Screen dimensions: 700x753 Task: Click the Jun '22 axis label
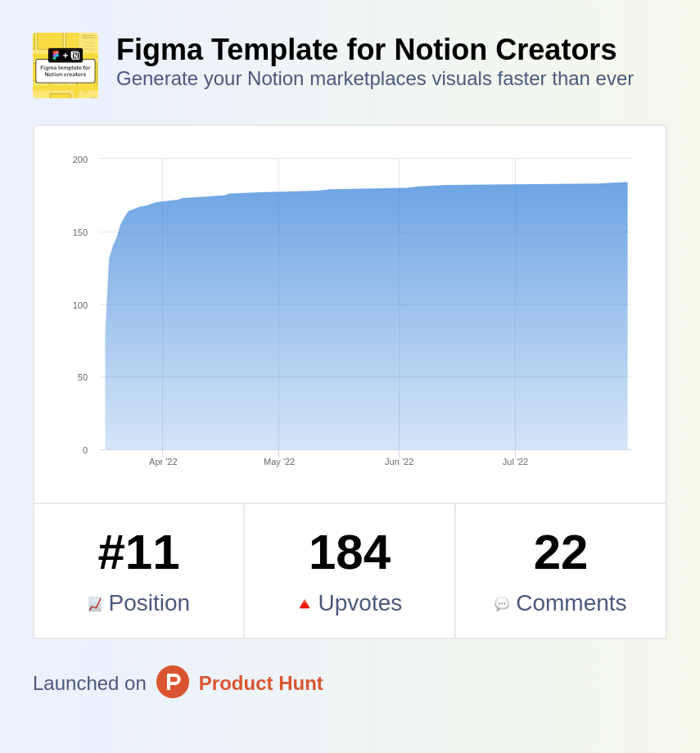(399, 462)
